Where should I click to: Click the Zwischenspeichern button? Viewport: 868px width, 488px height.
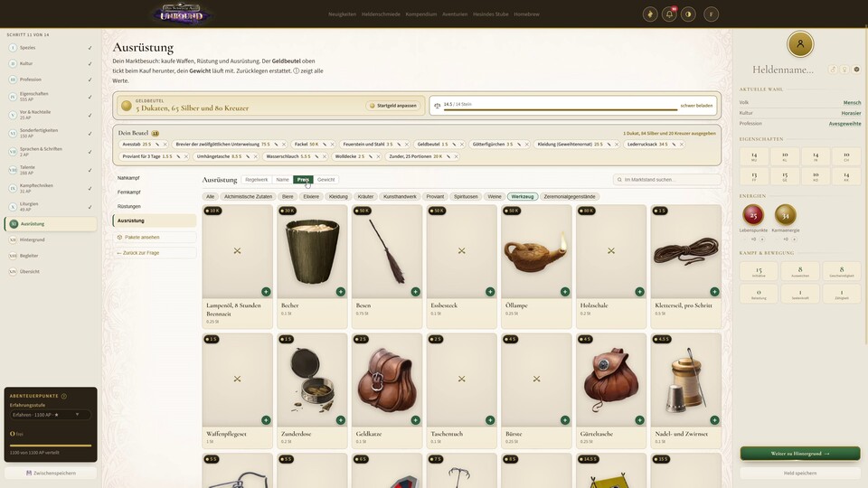coord(51,473)
